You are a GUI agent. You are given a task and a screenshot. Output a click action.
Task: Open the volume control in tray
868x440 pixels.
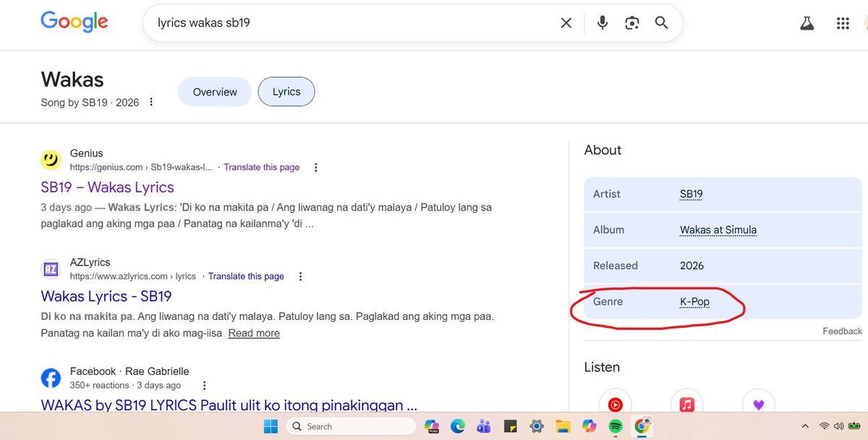(x=838, y=426)
